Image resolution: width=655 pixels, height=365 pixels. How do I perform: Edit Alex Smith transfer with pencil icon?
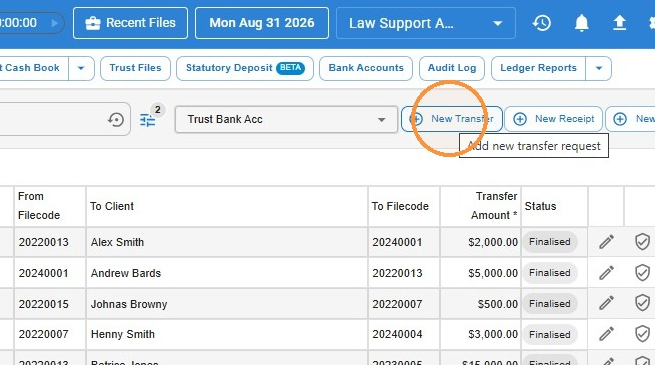click(x=607, y=242)
